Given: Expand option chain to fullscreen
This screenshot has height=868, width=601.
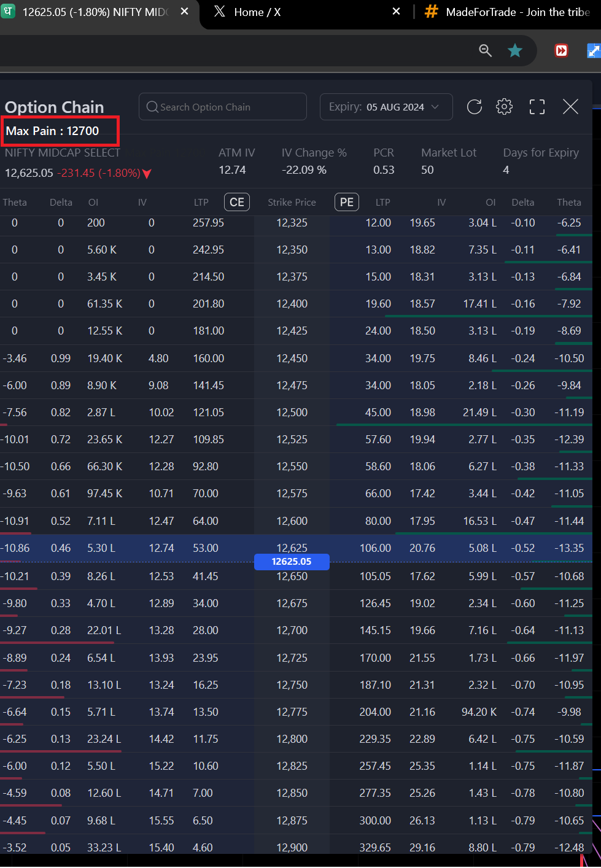Looking at the screenshot, I should click(537, 107).
